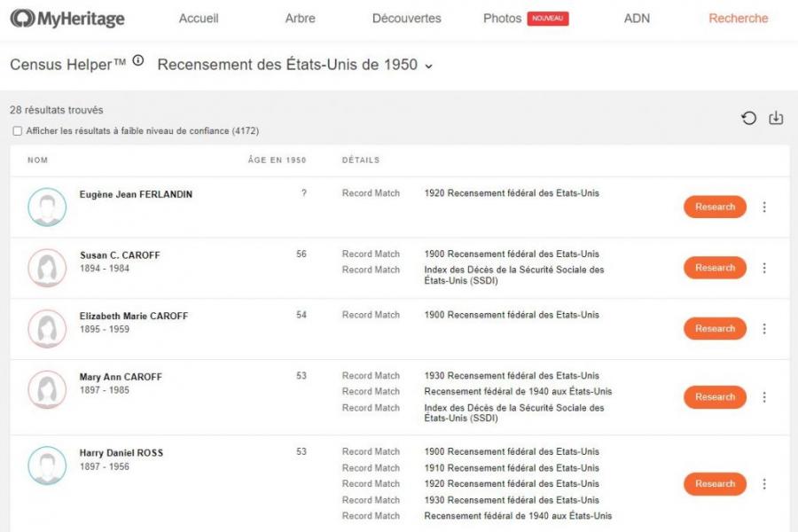This screenshot has height=532, width=798.
Task: Open Mary Ann's 1930 Recensement fédéral record
Action: (x=512, y=376)
